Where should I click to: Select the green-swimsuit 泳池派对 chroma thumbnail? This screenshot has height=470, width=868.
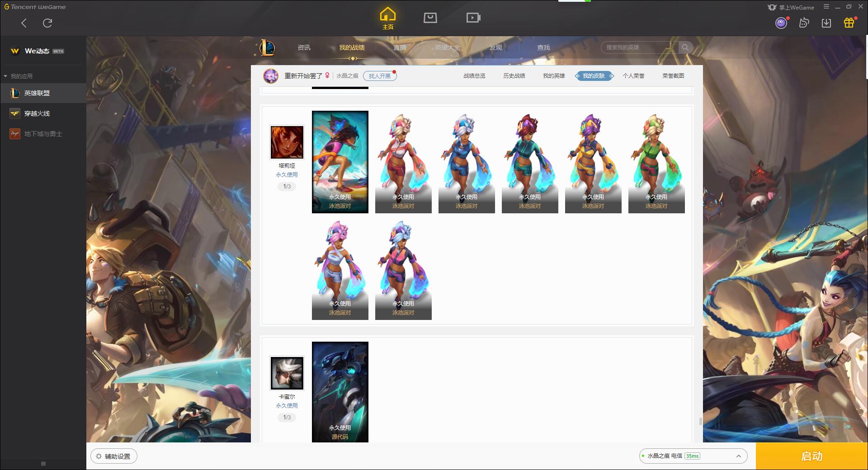tap(656, 162)
